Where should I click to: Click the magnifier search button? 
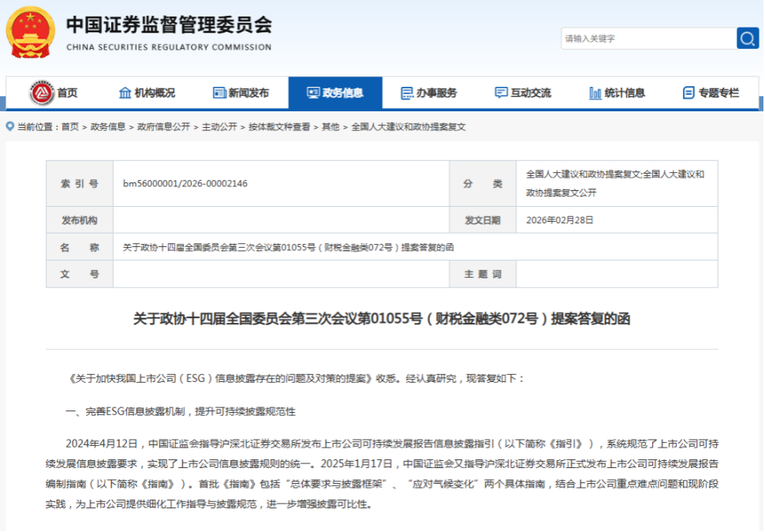747,38
